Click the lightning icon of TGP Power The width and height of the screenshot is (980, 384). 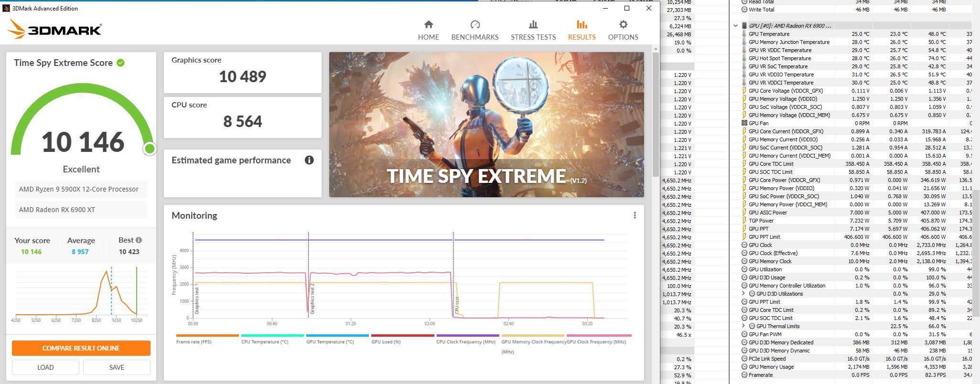[x=744, y=221]
